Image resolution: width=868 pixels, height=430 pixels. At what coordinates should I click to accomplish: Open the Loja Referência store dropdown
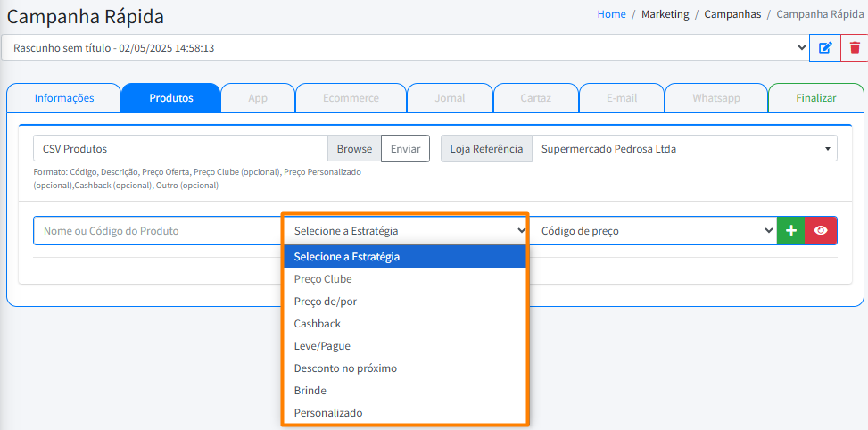[x=684, y=149]
